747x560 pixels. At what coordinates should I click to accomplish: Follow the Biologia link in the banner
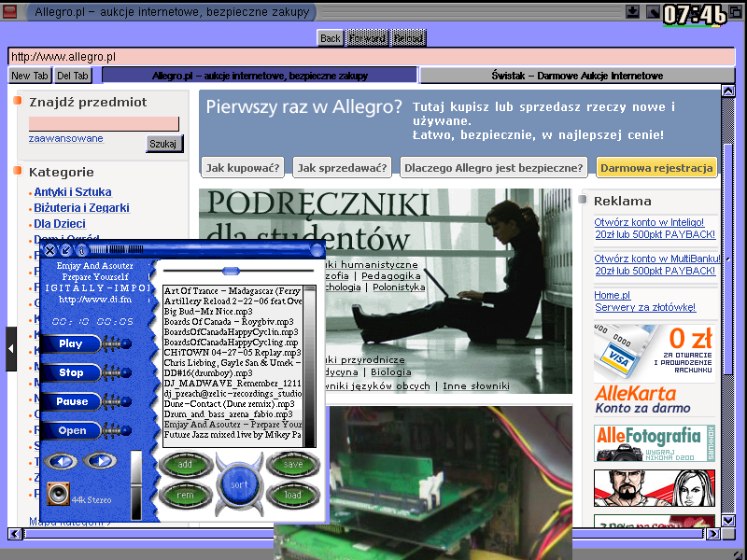click(x=390, y=371)
